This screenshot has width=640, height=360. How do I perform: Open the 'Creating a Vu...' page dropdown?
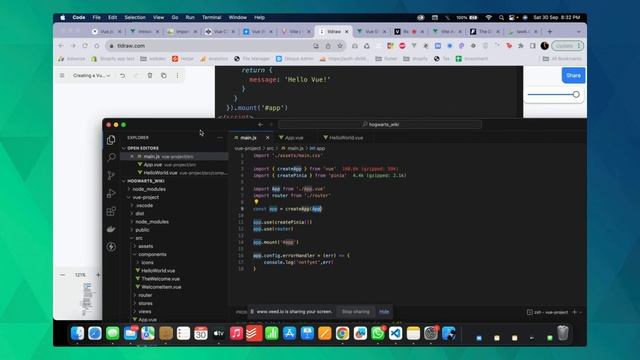(x=91, y=76)
